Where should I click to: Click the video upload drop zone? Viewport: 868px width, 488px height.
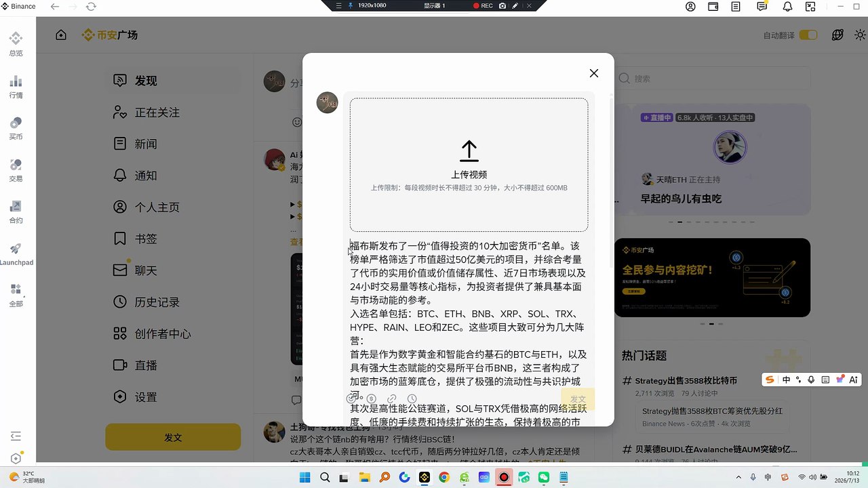click(469, 165)
